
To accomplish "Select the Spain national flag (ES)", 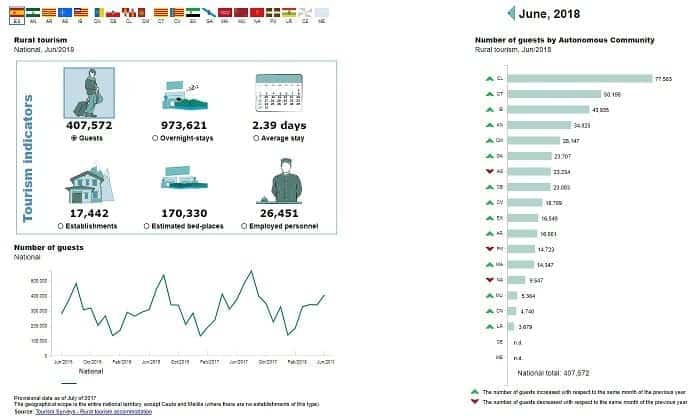I will point(19,13).
